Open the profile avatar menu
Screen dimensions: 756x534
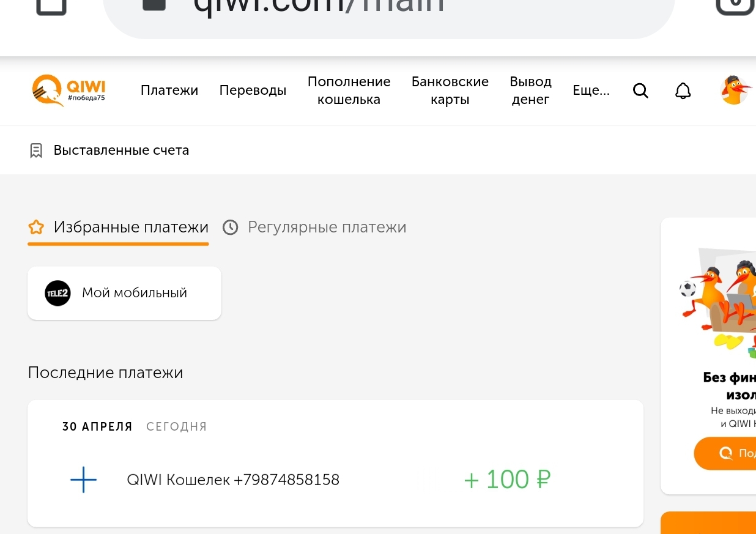point(734,91)
